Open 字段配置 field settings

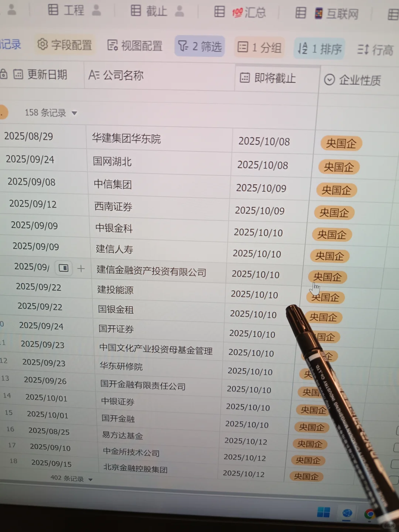(x=65, y=45)
